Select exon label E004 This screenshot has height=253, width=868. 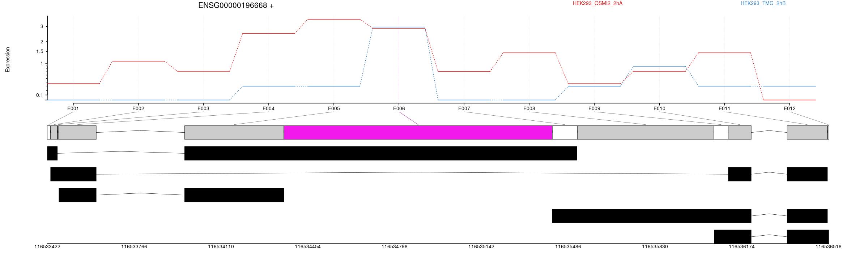pyautogui.click(x=268, y=108)
